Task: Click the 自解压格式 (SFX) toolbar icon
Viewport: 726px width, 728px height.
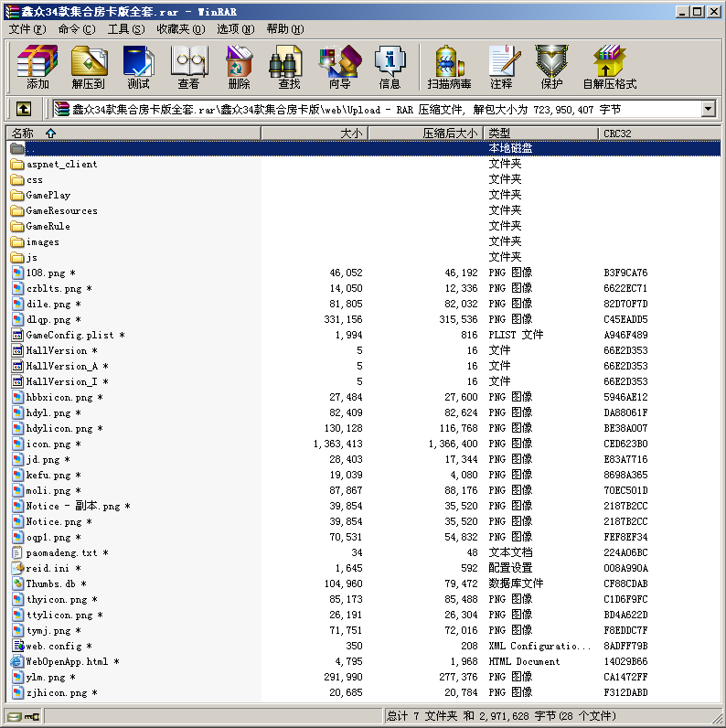Action: (x=609, y=68)
